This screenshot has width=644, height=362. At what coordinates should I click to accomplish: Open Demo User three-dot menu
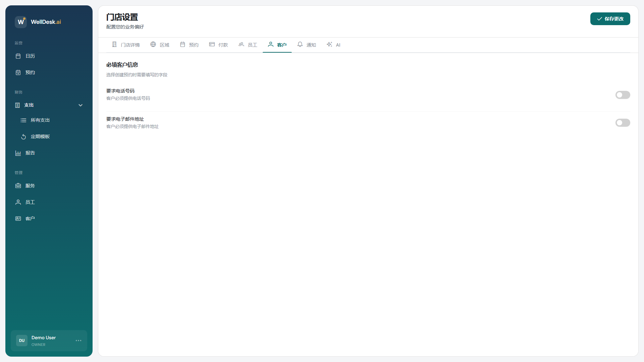coord(78,341)
